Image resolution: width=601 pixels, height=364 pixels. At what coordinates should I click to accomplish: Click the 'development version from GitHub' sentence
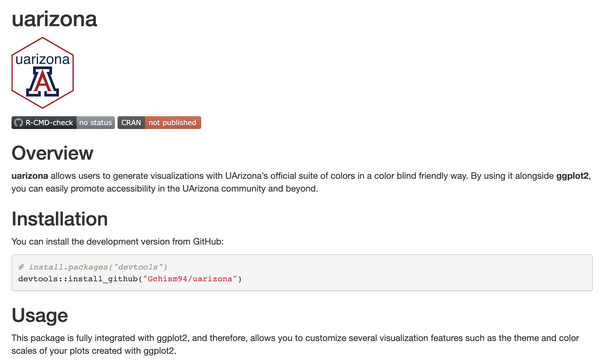[118, 242]
